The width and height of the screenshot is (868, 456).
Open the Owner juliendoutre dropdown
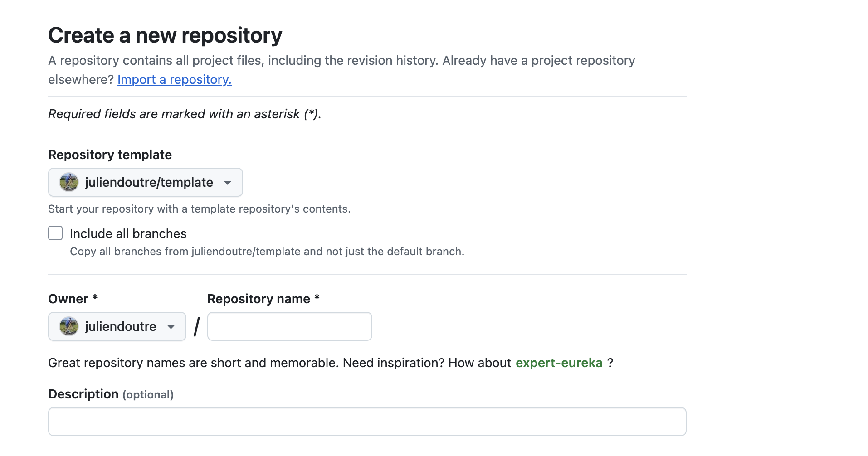(x=117, y=326)
